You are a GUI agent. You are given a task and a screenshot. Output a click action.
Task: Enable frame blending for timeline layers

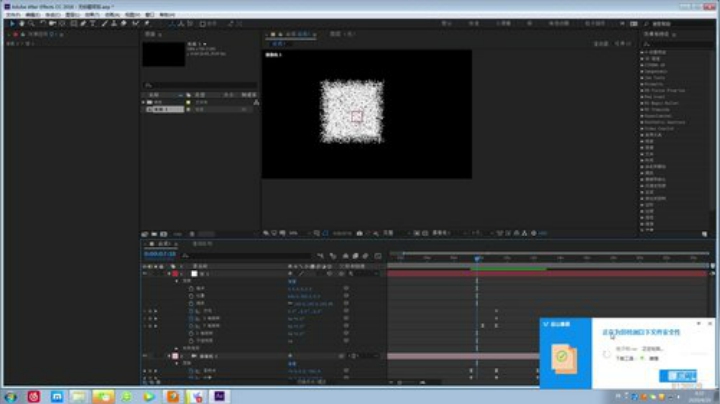coord(355,256)
